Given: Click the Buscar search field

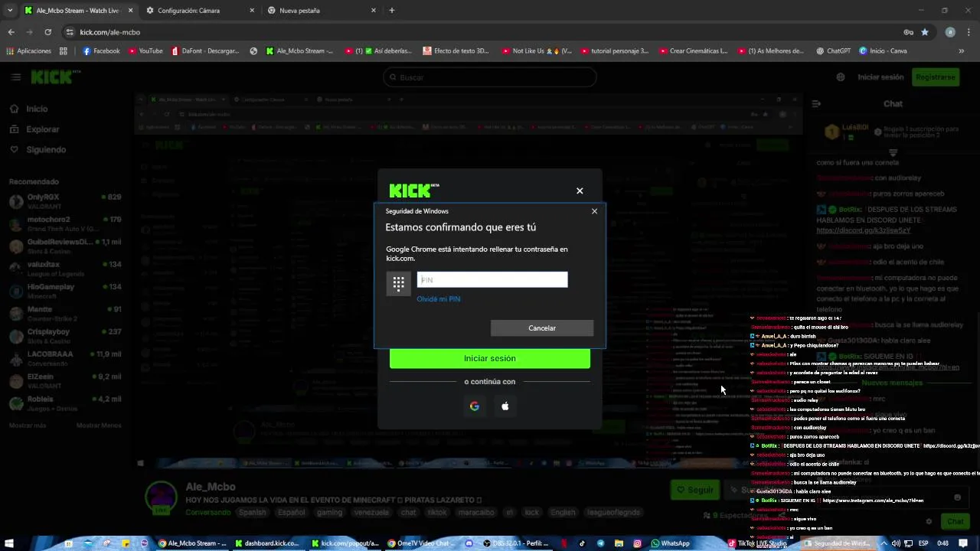Looking at the screenshot, I should coord(490,77).
